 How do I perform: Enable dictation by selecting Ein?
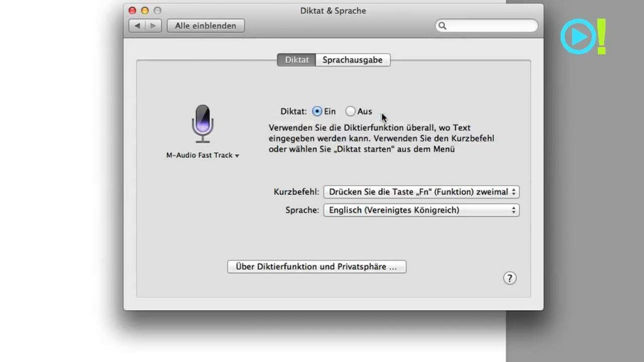tap(318, 111)
